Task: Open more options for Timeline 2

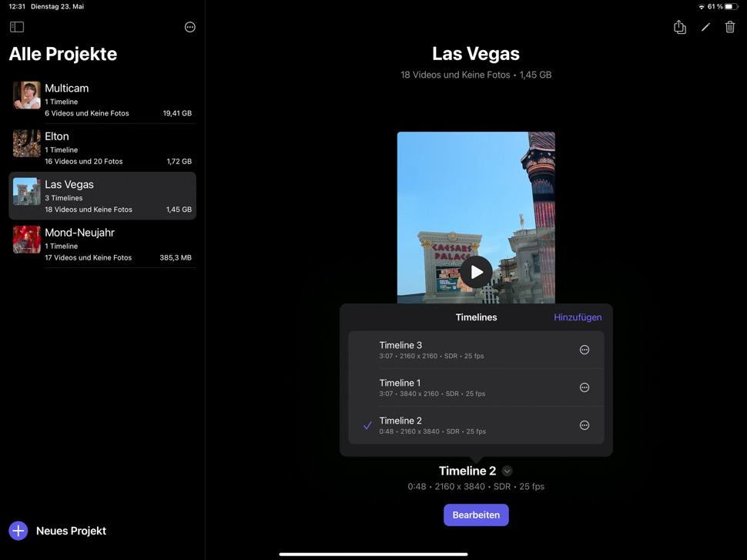Action: click(x=585, y=425)
